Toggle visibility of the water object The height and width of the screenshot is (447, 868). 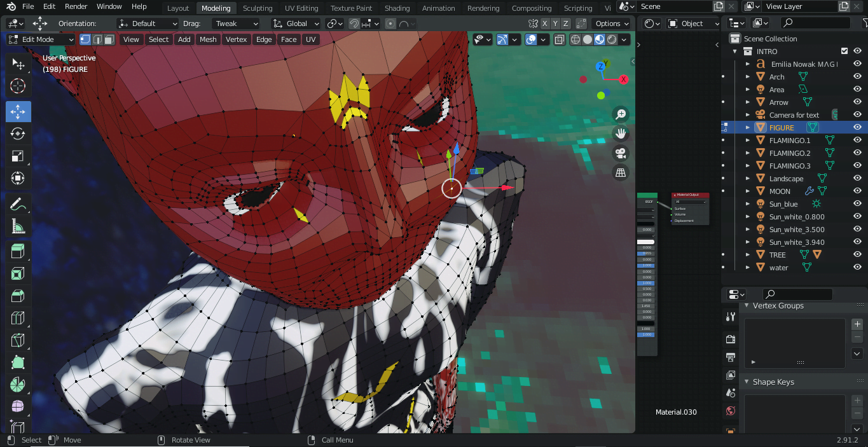[857, 268]
